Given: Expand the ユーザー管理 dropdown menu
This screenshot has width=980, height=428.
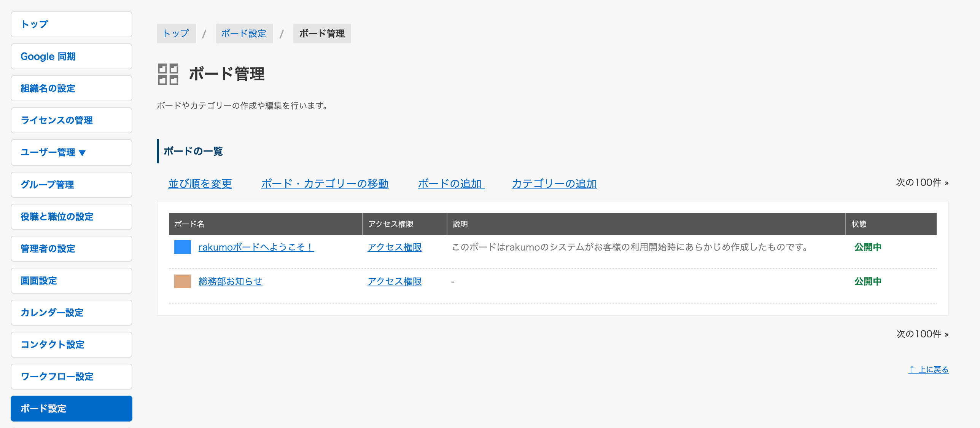Looking at the screenshot, I should point(72,152).
